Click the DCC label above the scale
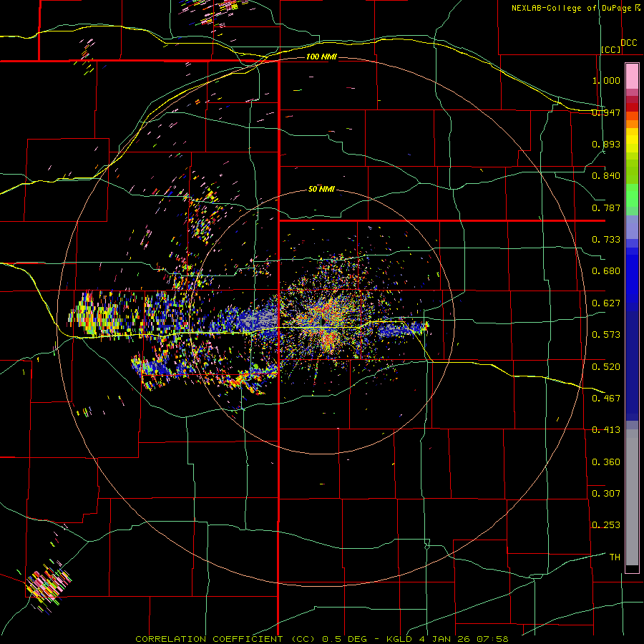 pos(628,43)
